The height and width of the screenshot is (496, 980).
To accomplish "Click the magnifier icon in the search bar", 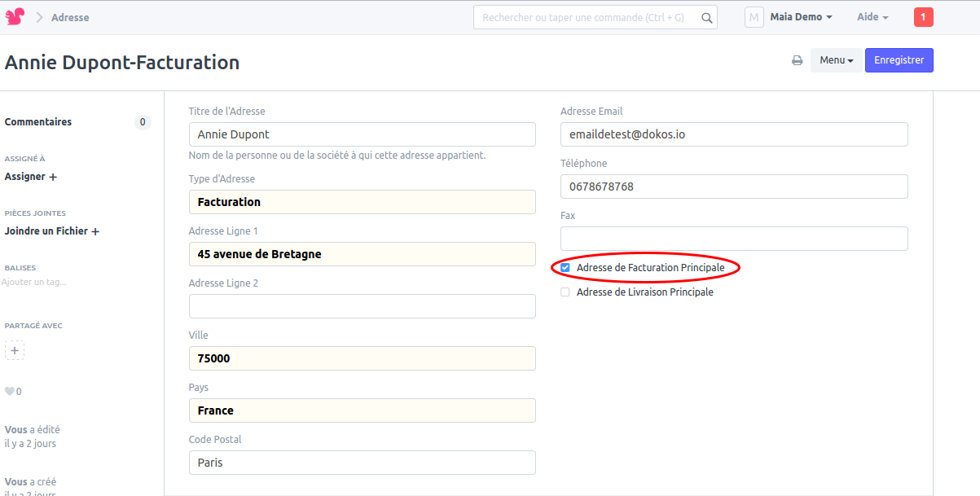I will point(705,17).
